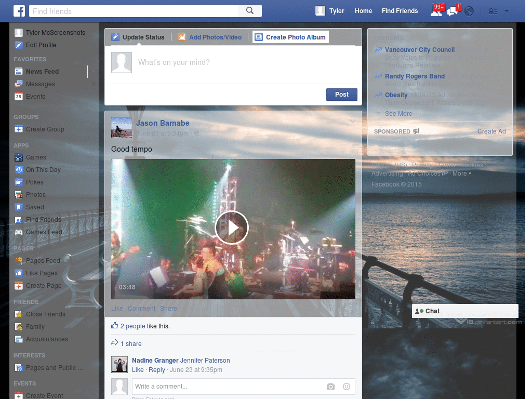532x399 pixels.
Task: Open the Chat bar
Action: coord(465,311)
